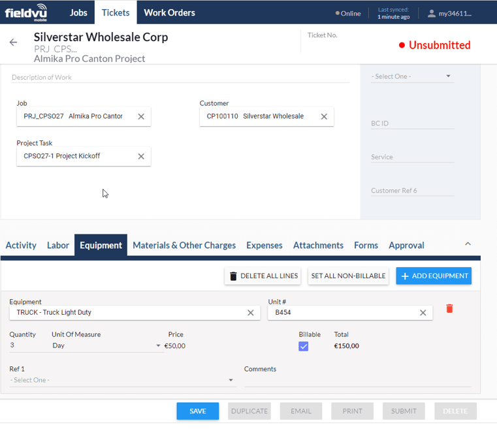Clear the Equipment TRUCK field X
The height and width of the screenshot is (448, 497).
point(250,313)
